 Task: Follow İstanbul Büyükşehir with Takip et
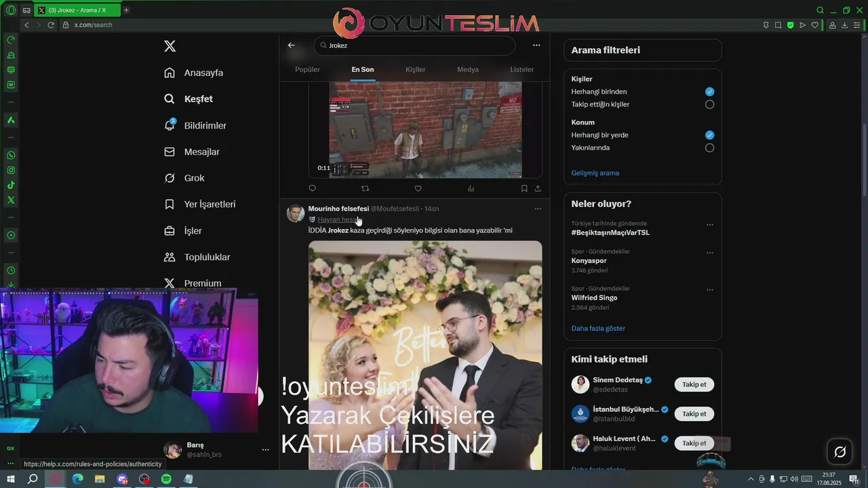click(694, 413)
